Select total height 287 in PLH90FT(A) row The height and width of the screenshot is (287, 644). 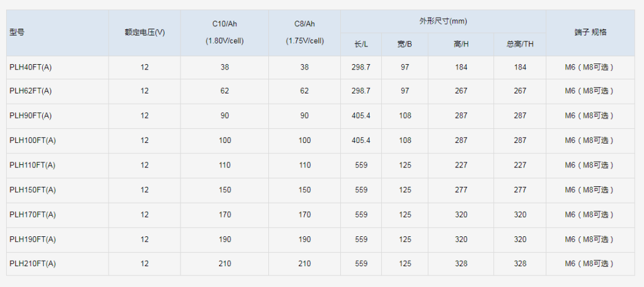[x=520, y=115]
